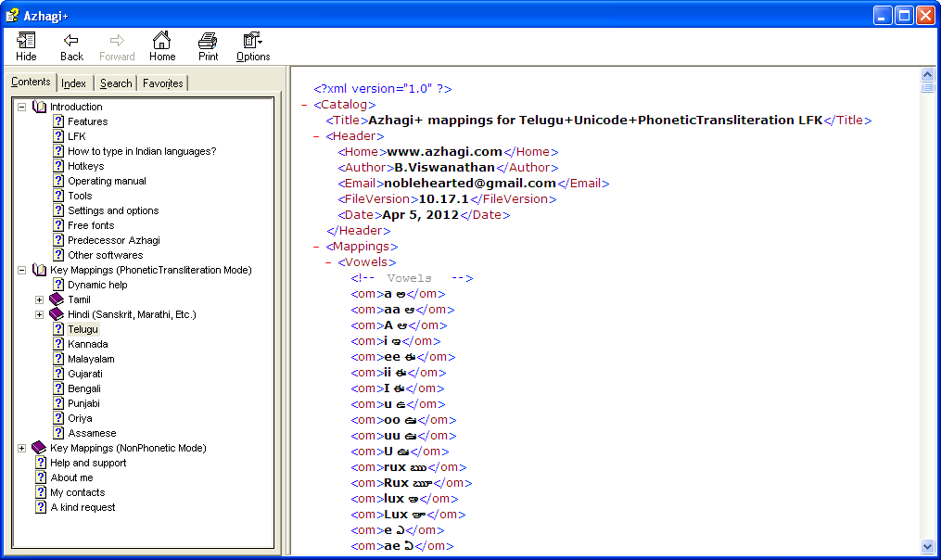Click the Free fonts page icon
The width and height of the screenshot is (941, 560).
click(58, 225)
